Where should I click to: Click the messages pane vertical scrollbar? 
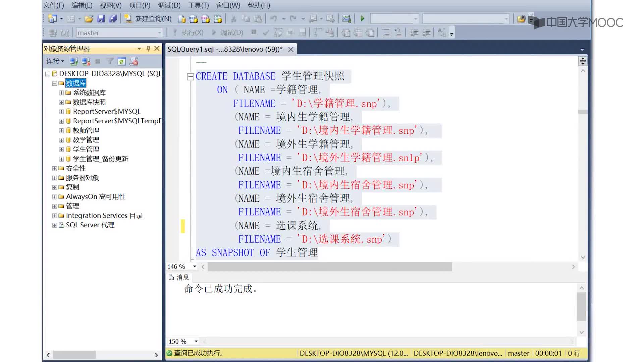(x=582, y=307)
